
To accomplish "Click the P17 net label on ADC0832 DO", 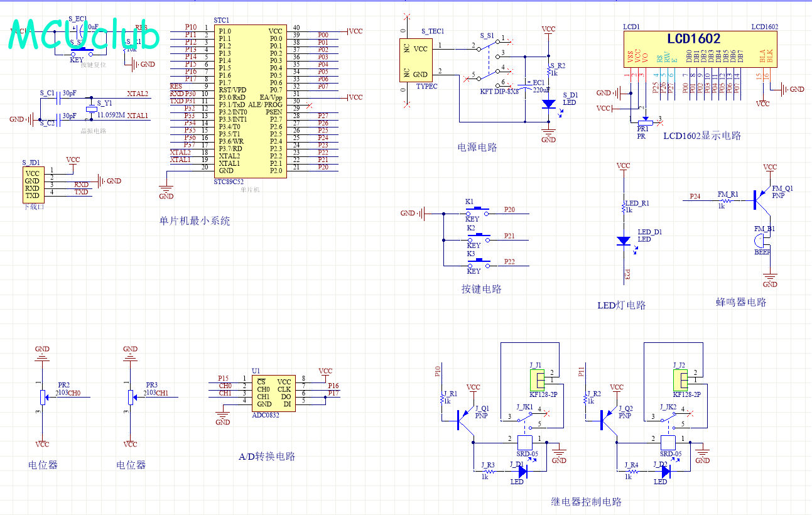I will pyautogui.click(x=333, y=394).
